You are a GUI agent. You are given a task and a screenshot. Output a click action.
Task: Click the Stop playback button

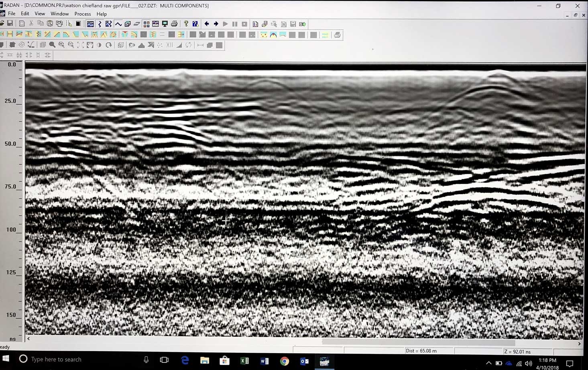click(244, 24)
